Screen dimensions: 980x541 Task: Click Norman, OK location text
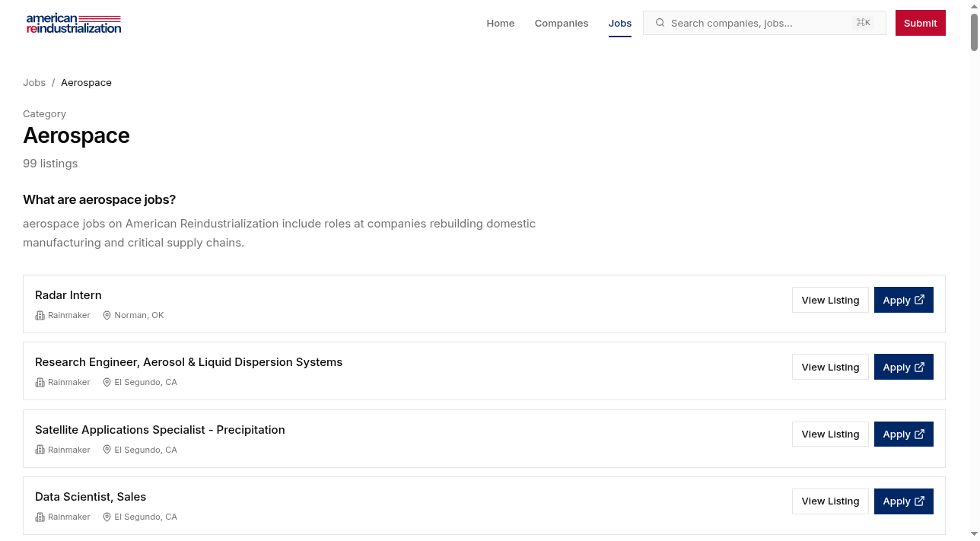139,315
